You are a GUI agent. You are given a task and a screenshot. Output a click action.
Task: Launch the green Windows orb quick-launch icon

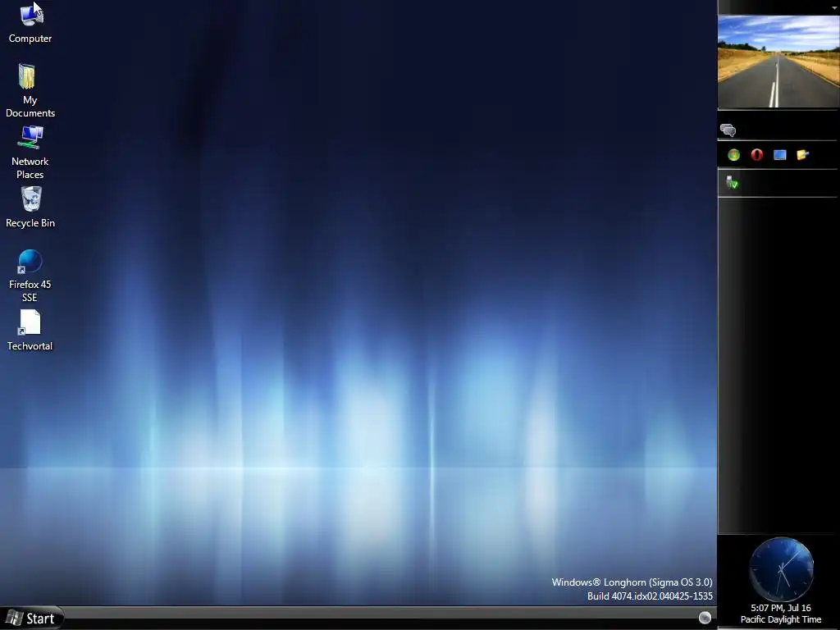tap(734, 155)
